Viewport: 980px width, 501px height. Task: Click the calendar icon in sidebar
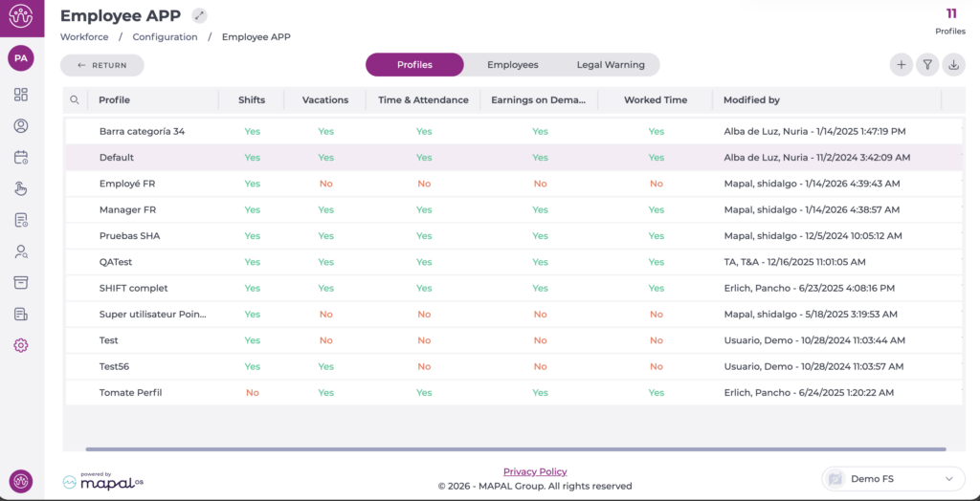pos(21,158)
